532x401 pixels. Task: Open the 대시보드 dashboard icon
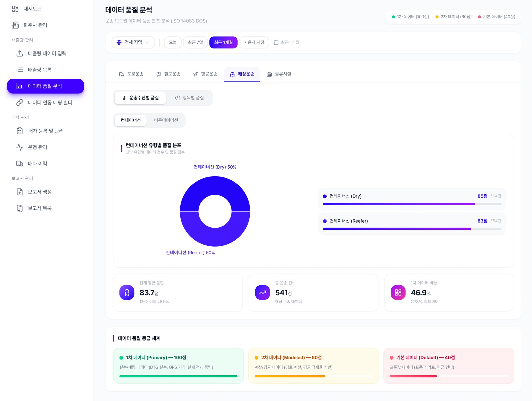point(15,9)
